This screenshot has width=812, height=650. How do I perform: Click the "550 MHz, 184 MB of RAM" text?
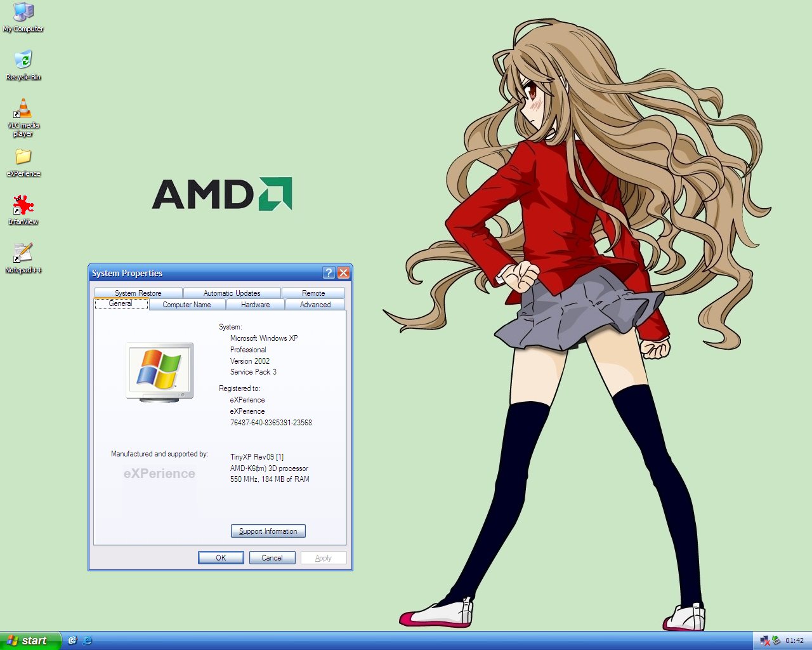(x=270, y=479)
